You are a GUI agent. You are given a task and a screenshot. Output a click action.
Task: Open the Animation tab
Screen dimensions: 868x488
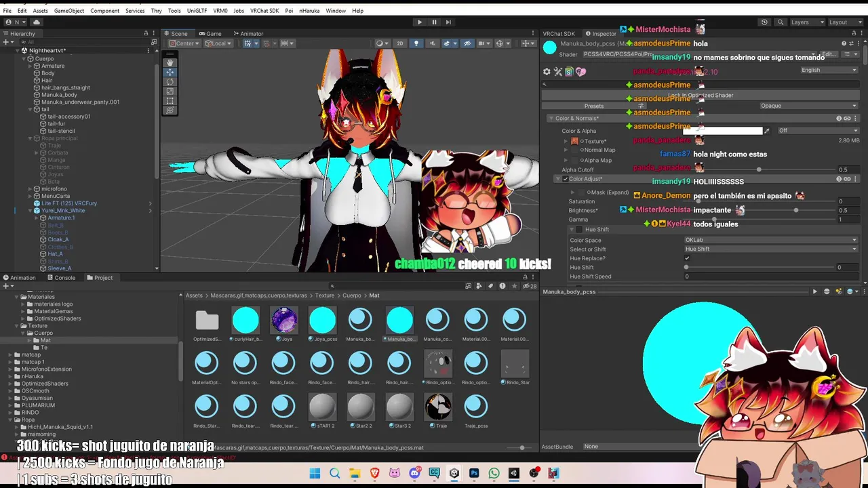click(x=19, y=278)
